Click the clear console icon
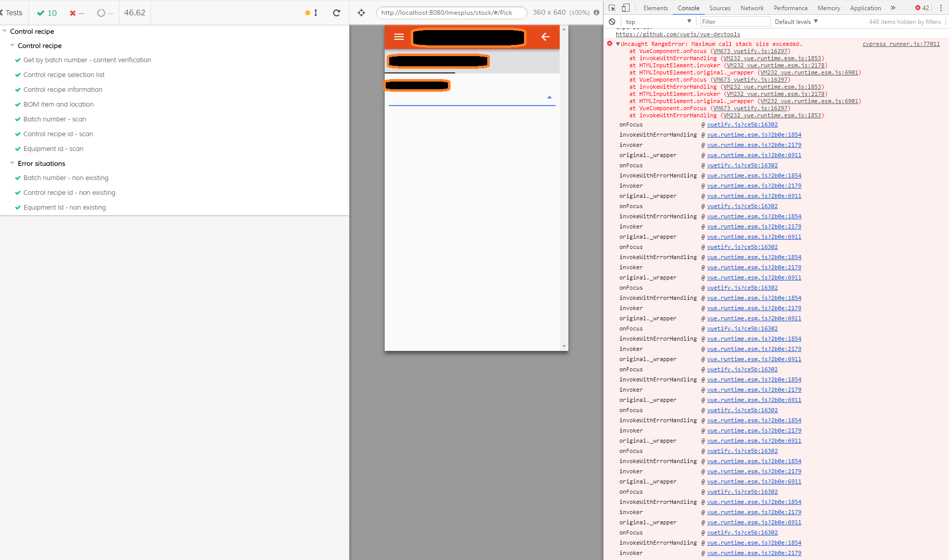The width and height of the screenshot is (949, 560). 612,21
